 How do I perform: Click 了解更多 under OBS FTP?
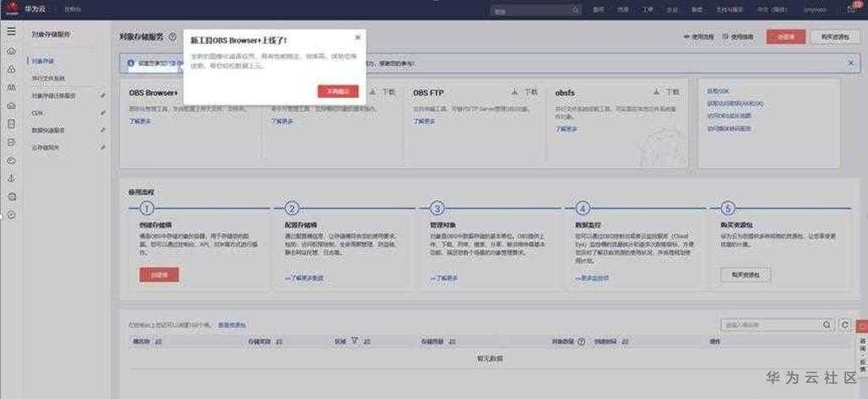pos(424,121)
